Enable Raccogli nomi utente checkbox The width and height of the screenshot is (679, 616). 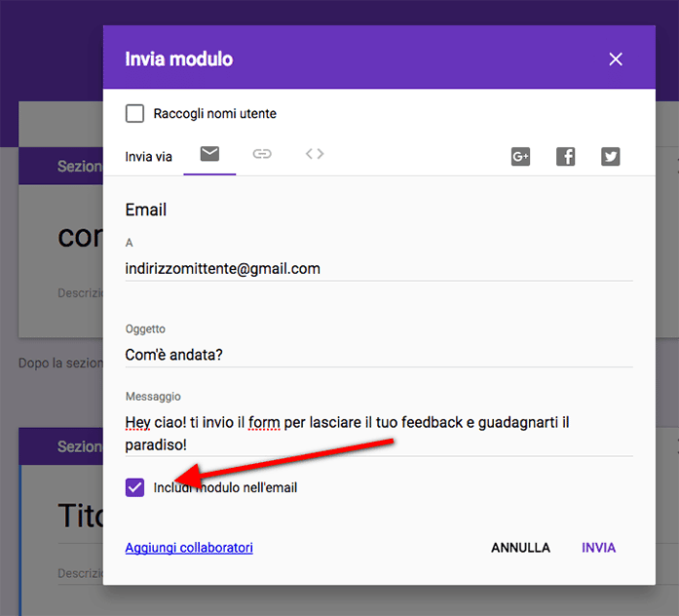point(134,113)
